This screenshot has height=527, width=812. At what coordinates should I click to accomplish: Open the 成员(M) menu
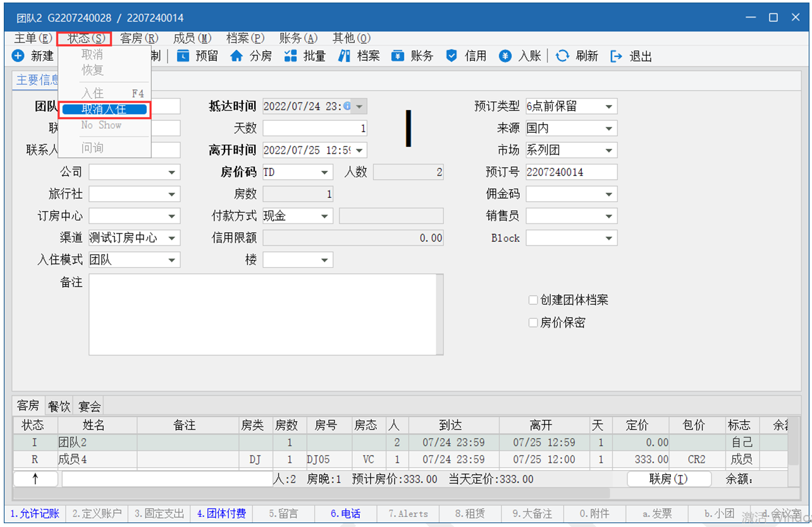192,39
